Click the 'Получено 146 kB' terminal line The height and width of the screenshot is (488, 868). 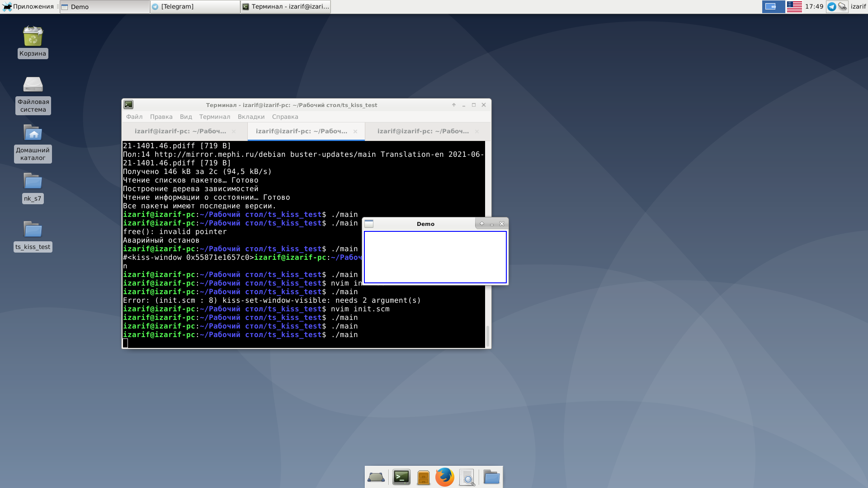[197, 172]
